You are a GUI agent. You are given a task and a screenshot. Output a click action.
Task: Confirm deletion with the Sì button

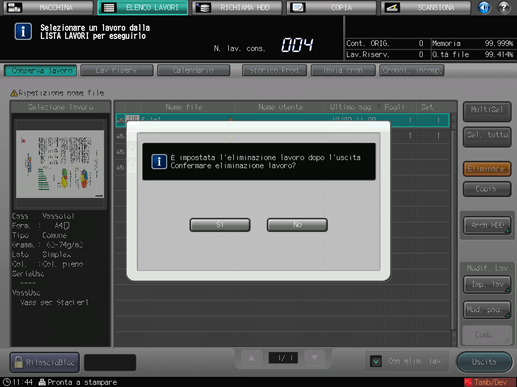220,225
